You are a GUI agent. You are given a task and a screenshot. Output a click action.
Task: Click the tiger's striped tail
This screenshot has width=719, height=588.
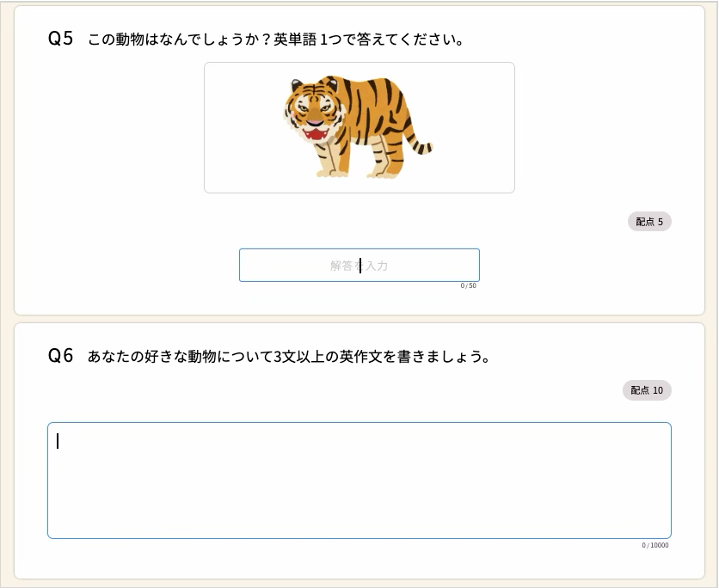click(x=420, y=144)
